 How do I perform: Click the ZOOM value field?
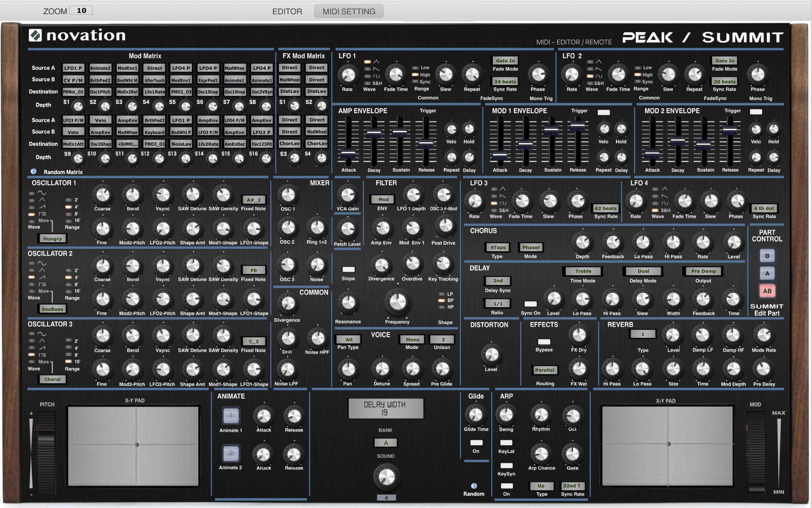coord(80,10)
